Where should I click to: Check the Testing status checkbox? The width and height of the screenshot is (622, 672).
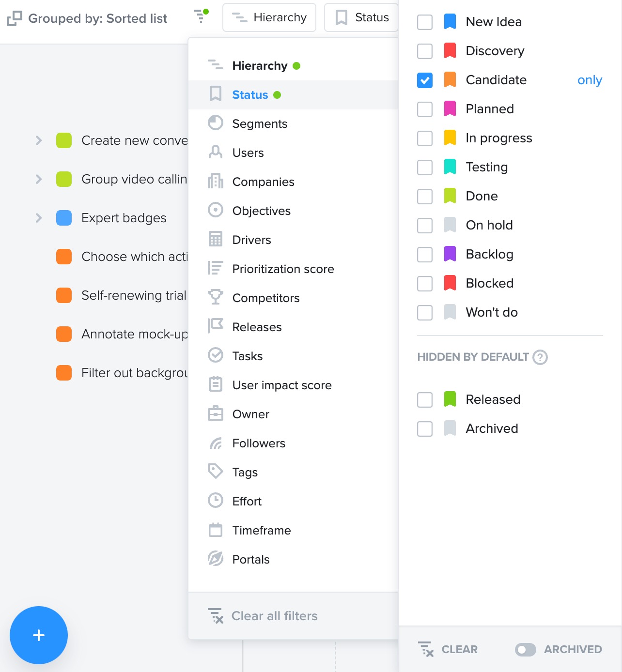(425, 167)
